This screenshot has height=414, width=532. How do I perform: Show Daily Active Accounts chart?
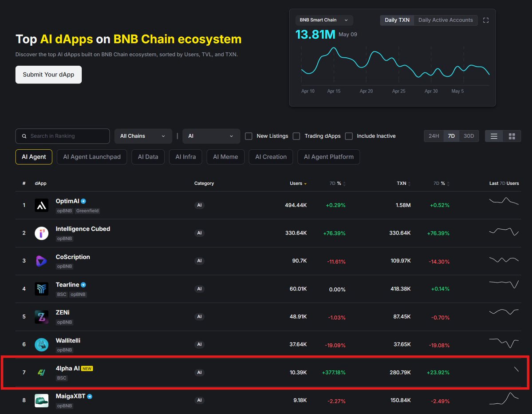click(x=445, y=20)
